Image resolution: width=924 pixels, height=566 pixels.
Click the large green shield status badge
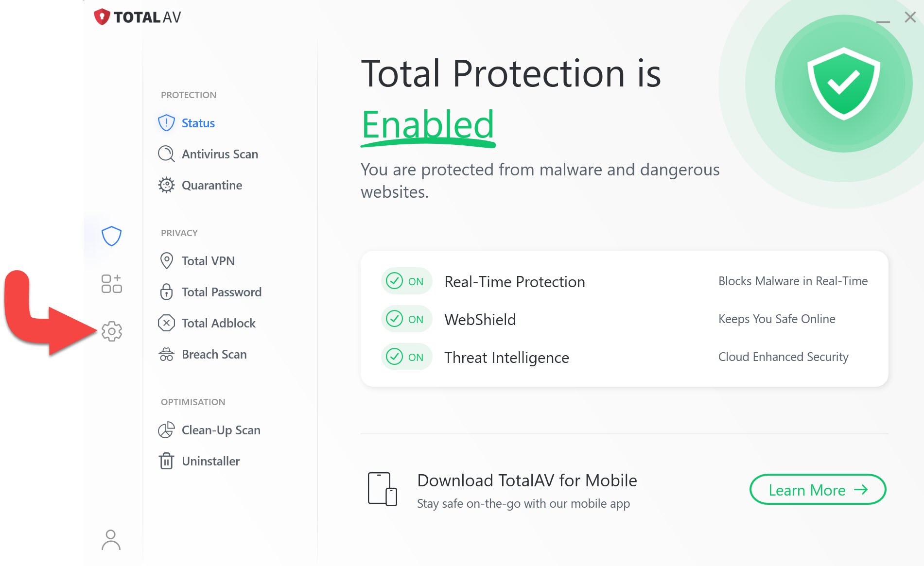pos(843,84)
